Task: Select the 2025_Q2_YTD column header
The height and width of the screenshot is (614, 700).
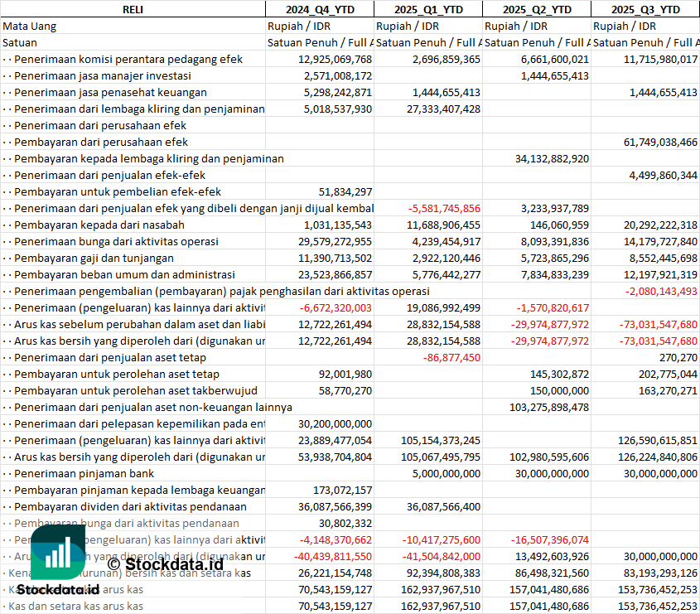Action: (537, 9)
